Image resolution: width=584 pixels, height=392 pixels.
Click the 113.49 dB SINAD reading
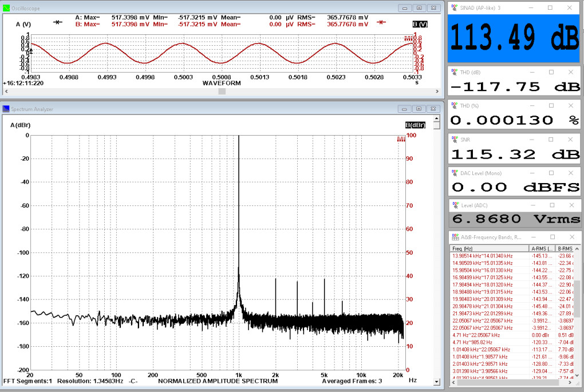514,38
